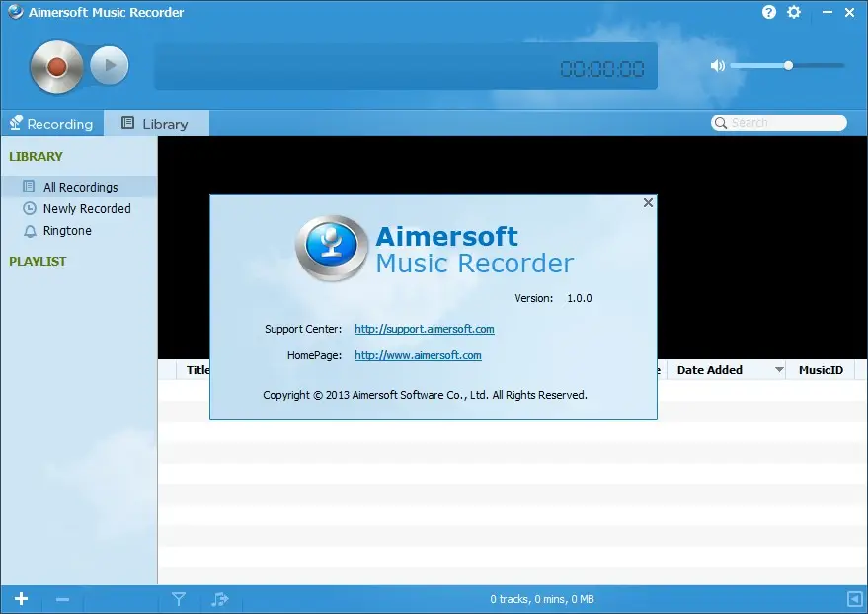The image size is (868, 614).
Task: Select Ringtone in the sidebar
Action: click(79, 231)
